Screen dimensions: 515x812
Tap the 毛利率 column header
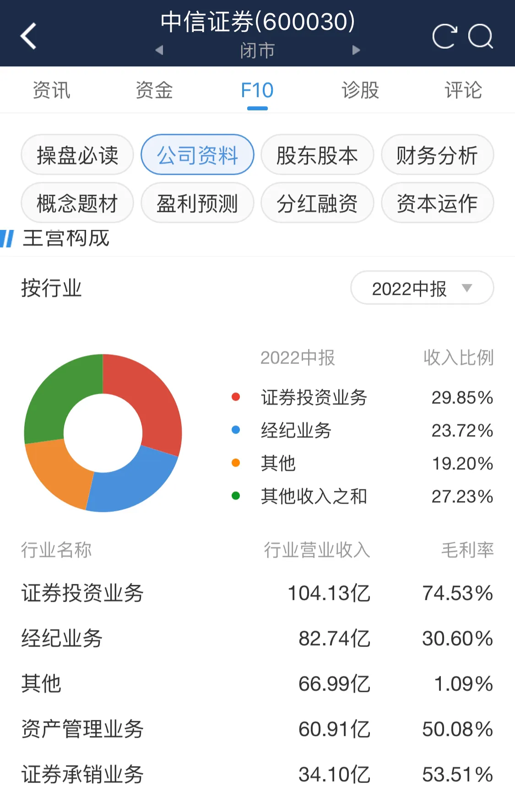pyautogui.click(x=467, y=550)
